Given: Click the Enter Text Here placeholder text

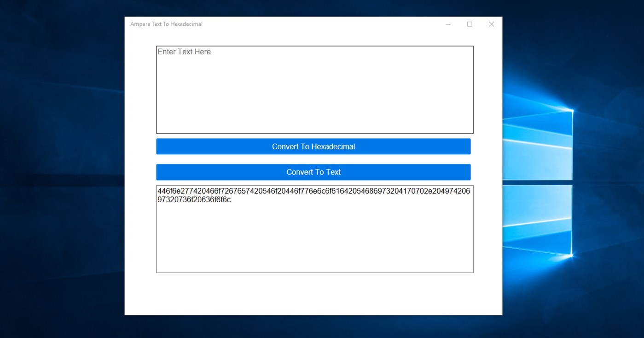Looking at the screenshot, I should click(184, 52).
